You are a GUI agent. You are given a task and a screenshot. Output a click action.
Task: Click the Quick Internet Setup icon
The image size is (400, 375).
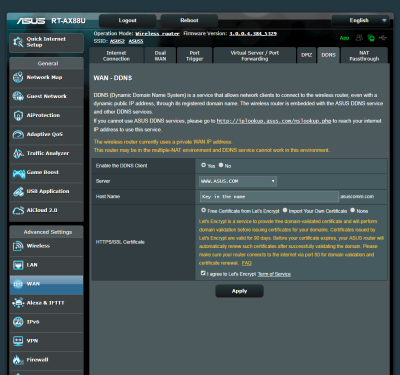click(x=18, y=42)
